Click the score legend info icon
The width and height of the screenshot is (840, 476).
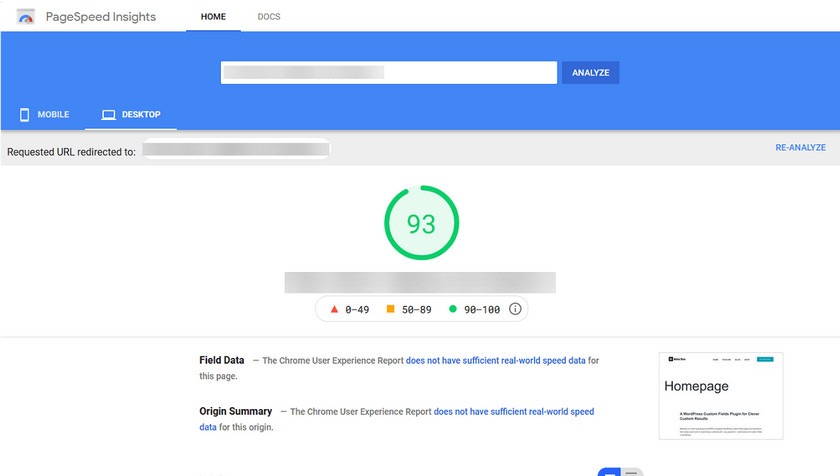(515, 309)
